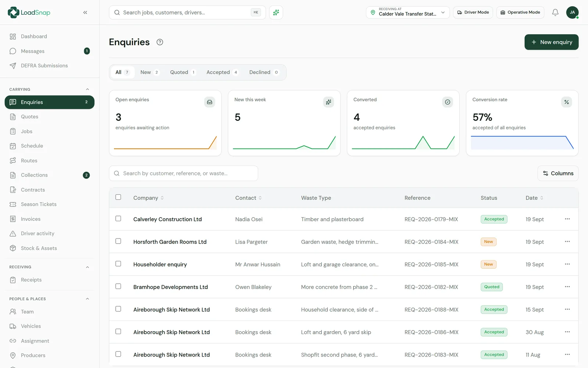Collapse the Receiving section
The image size is (588, 368).
pos(87,267)
